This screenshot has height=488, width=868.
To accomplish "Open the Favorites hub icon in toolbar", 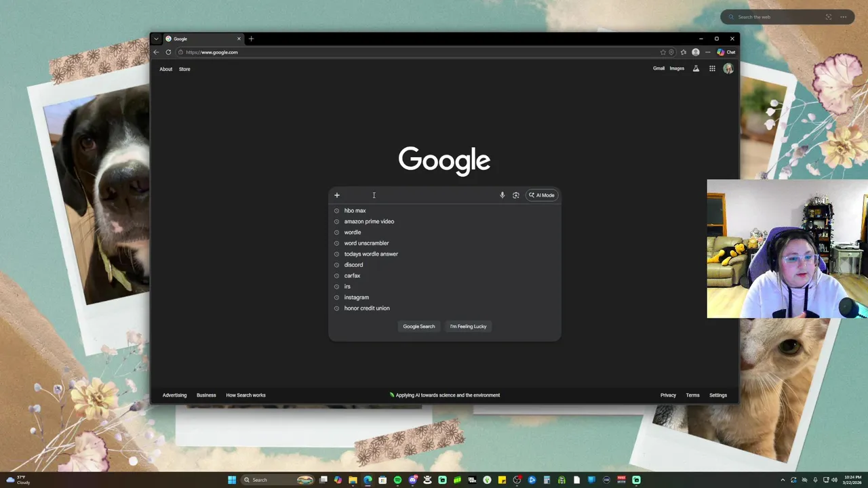I will (x=683, y=52).
